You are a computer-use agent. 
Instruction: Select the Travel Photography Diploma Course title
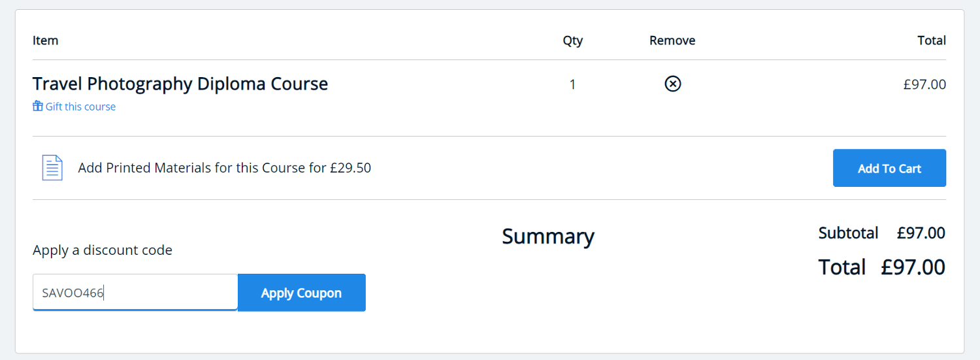point(180,84)
